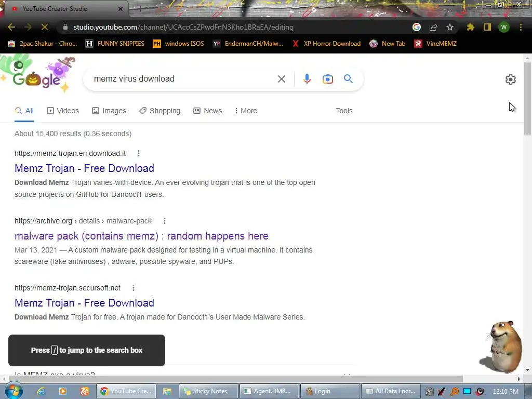Viewport: 532px width, 399px height.
Task: Switch to the Videos tab
Action: coord(63,111)
